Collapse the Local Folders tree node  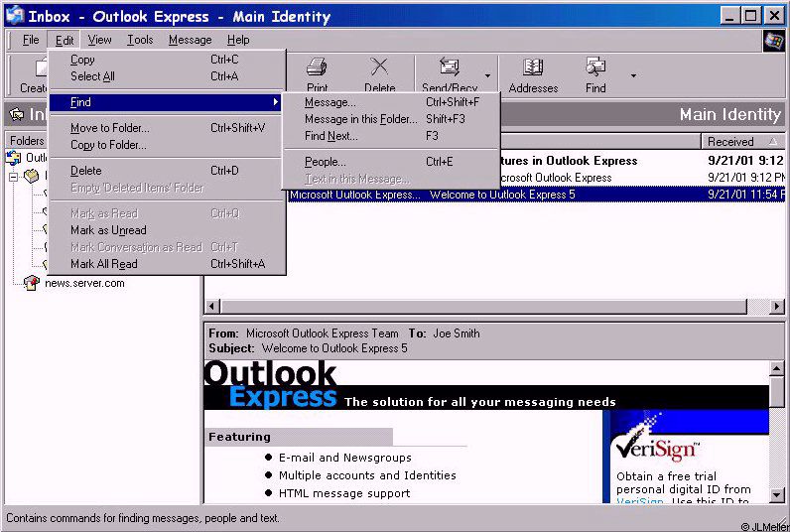coord(14,177)
